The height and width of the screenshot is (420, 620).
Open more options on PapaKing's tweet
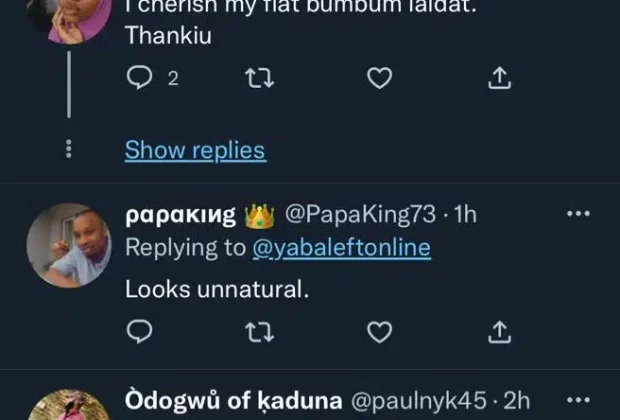click(578, 214)
